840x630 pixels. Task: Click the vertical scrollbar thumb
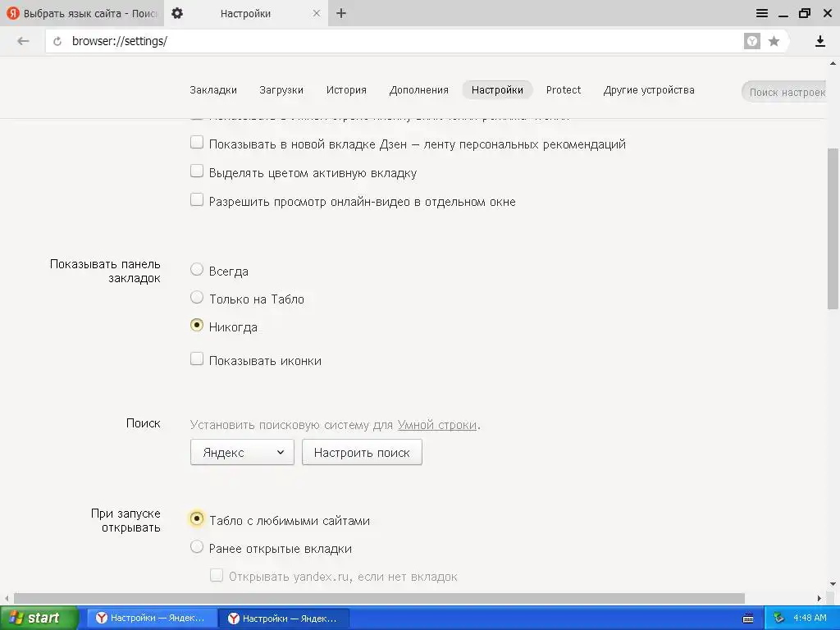833,228
